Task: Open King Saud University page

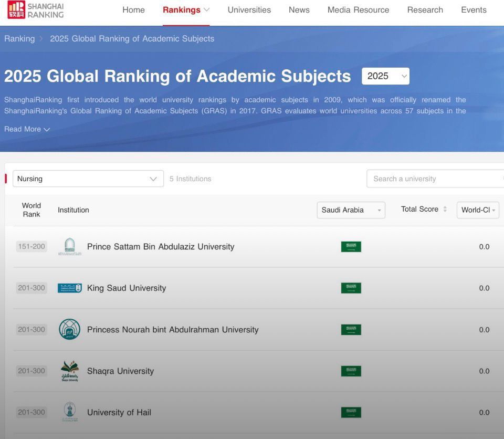Action: (127, 288)
